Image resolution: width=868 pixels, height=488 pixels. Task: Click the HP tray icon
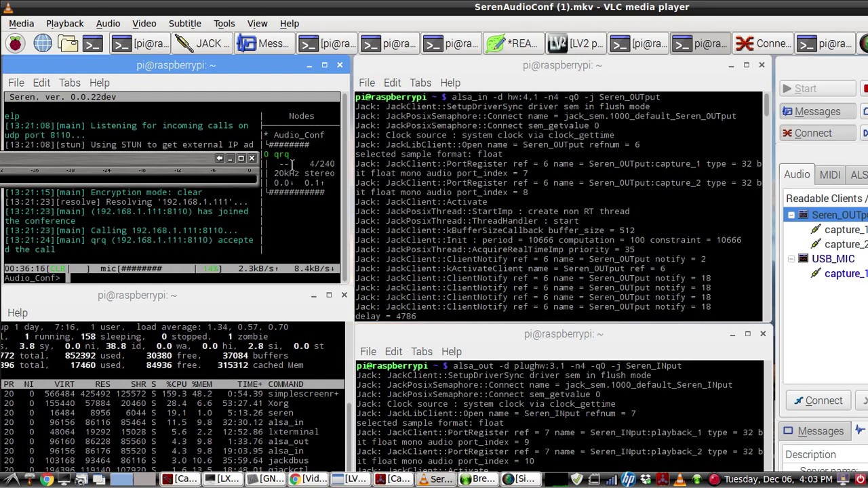click(x=628, y=479)
